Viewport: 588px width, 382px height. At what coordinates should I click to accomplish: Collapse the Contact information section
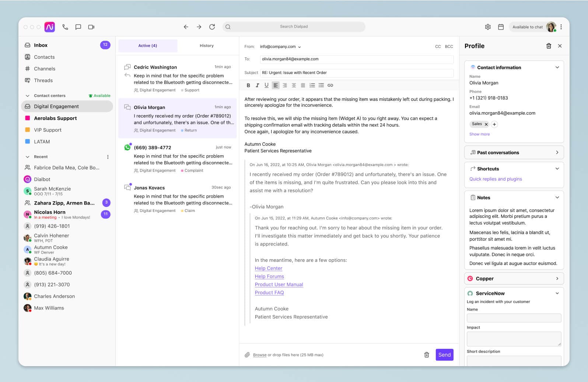(x=557, y=67)
